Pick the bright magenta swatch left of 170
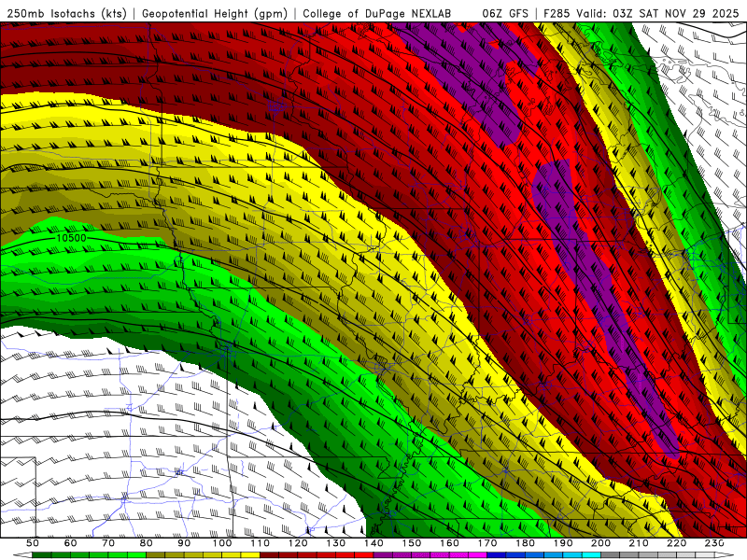747x560 pixels. tap(477, 554)
